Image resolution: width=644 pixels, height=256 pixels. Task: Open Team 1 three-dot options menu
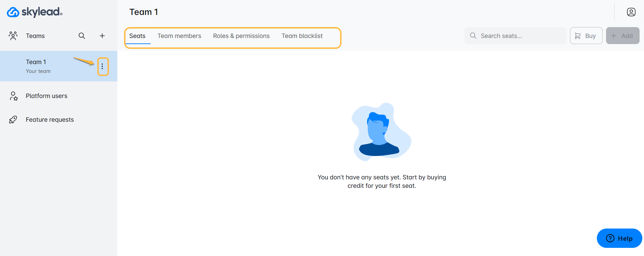point(102,66)
